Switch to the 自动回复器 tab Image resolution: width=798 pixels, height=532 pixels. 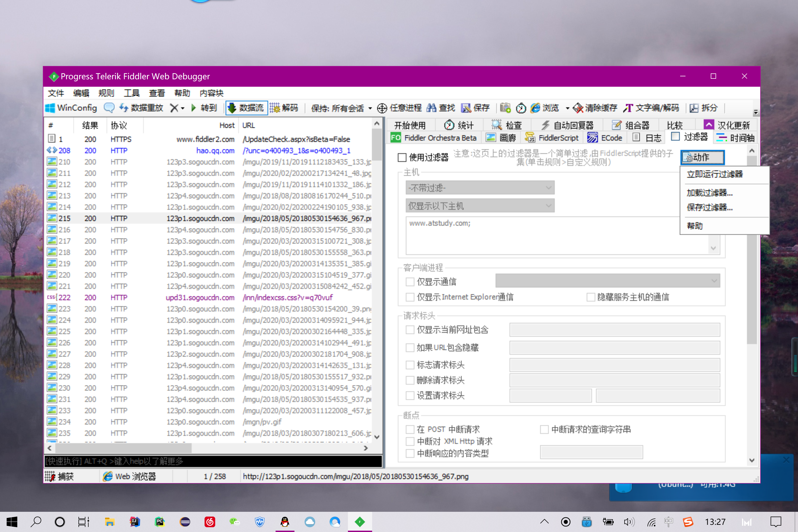coord(567,125)
